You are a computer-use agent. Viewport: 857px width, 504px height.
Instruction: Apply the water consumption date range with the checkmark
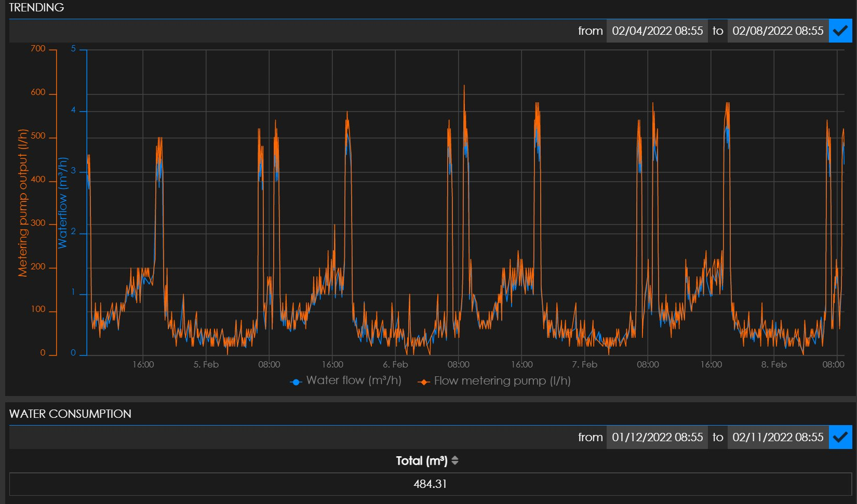pyautogui.click(x=840, y=437)
